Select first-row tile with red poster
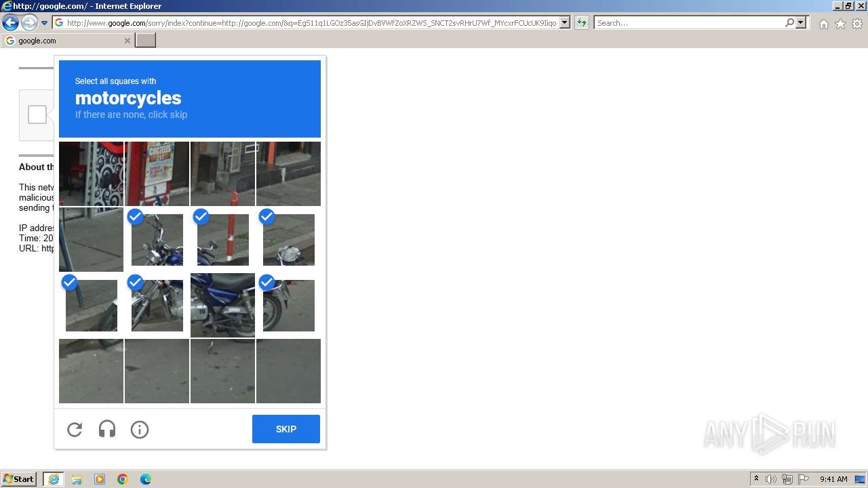 [x=157, y=174]
